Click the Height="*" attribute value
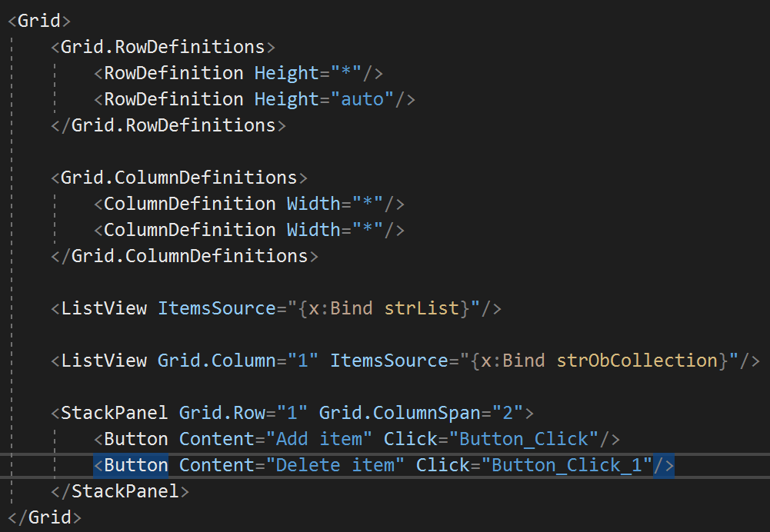The width and height of the screenshot is (770, 532). [x=346, y=73]
